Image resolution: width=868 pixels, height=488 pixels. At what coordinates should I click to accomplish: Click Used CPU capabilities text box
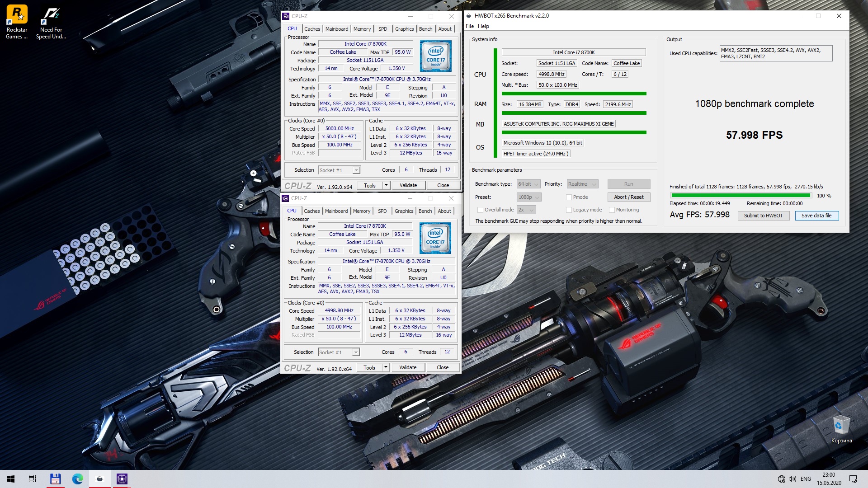(x=776, y=53)
